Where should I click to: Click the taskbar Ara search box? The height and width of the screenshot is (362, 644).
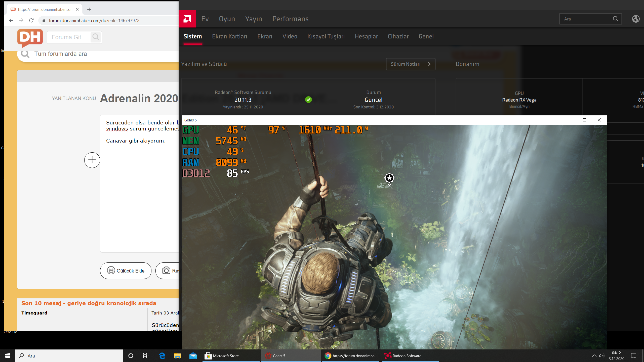pyautogui.click(x=69, y=356)
